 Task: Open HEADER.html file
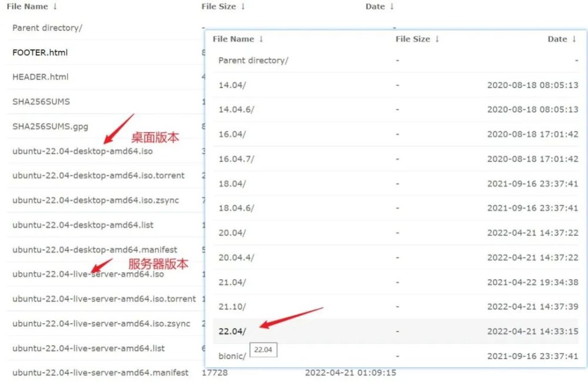[x=40, y=77]
